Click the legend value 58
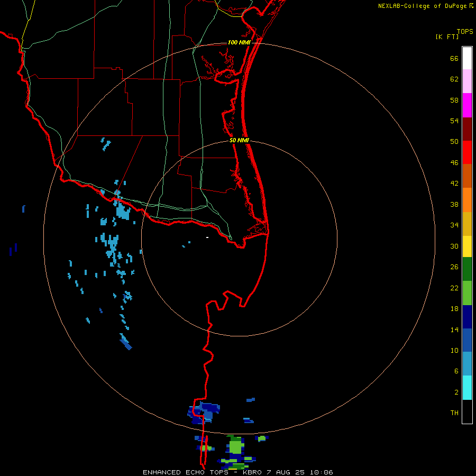Viewport: 476px width, 476px height. [454, 100]
